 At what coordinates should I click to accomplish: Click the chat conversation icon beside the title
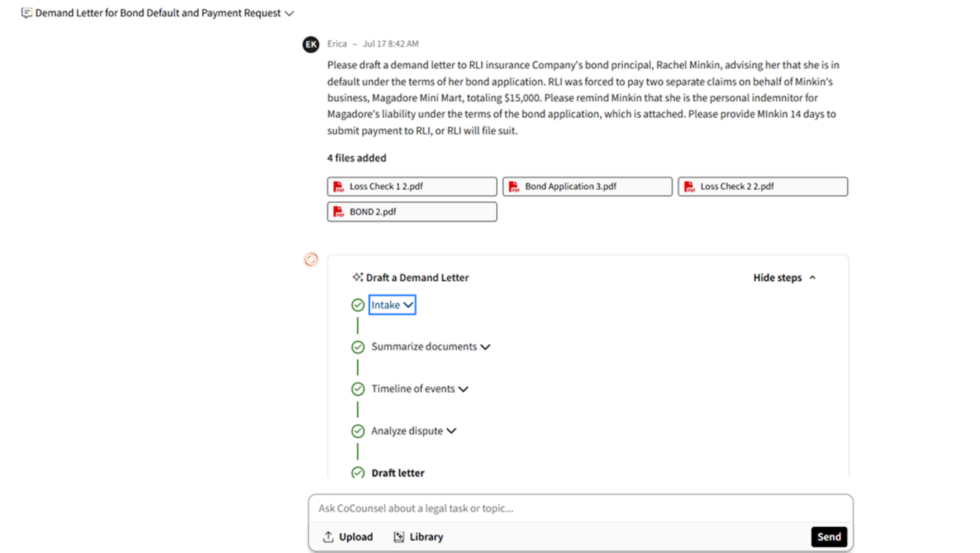click(27, 13)
